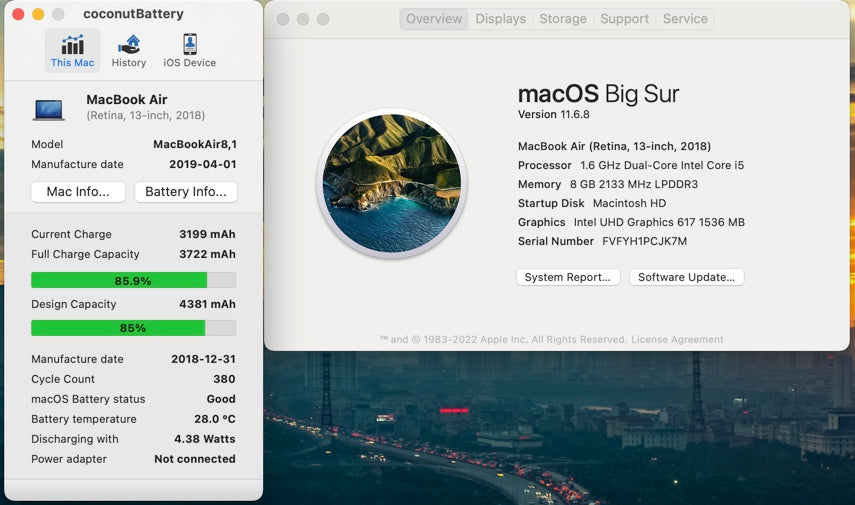The height and width of the screenshot is (505, 855).
Task: Open the Mac Info... button
Action: (78, 192)
